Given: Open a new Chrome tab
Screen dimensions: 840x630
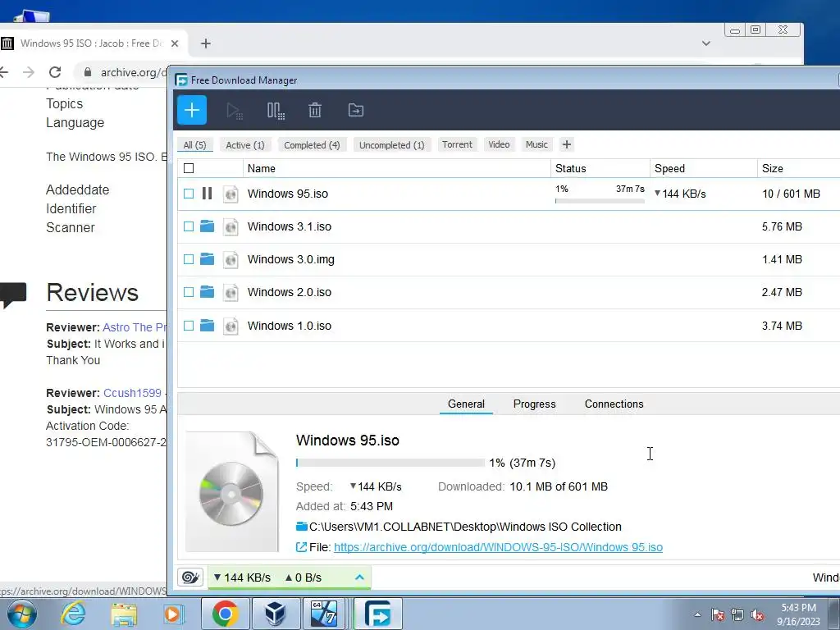Looking at the screenshot, I should tap(206, 43).
